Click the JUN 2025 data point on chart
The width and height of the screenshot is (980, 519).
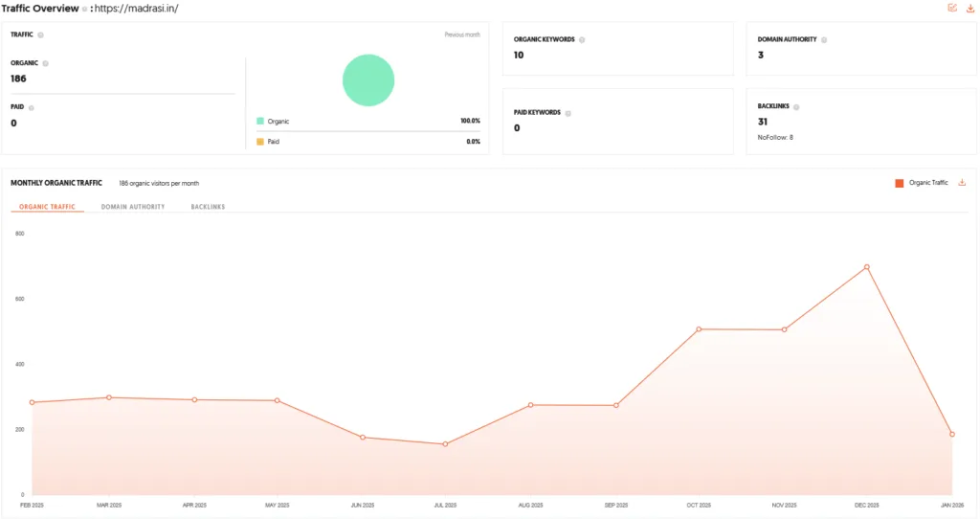[363, 438]
